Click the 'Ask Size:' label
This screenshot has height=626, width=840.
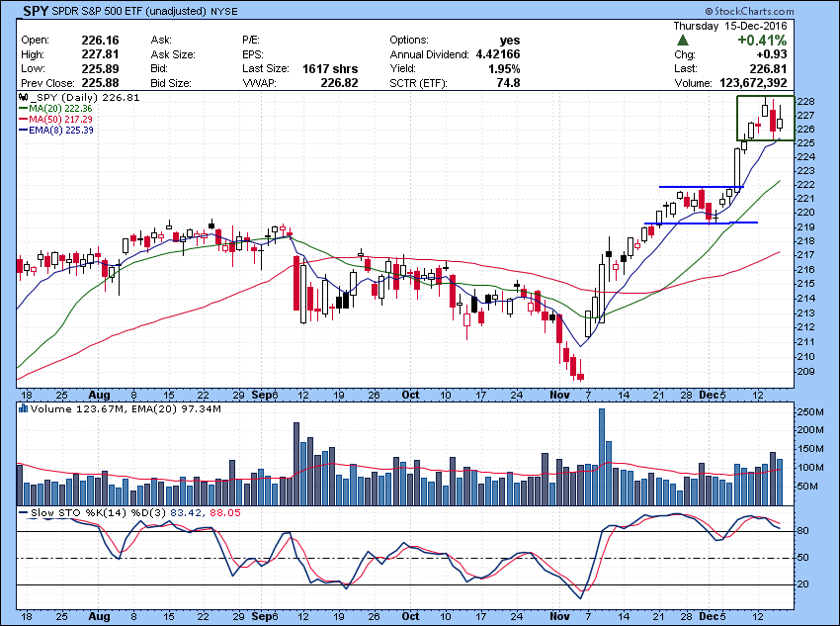[173, 54]
